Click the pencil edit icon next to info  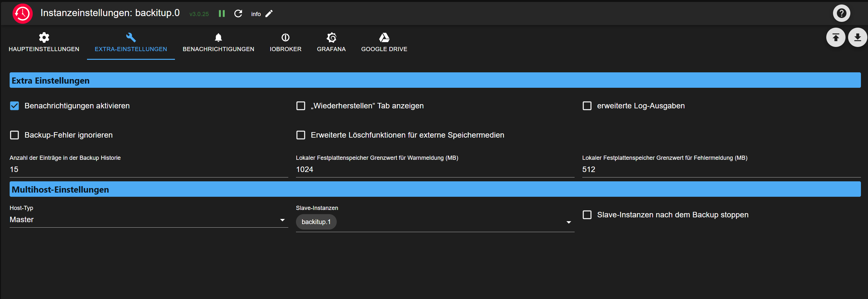tap(269, 14)
